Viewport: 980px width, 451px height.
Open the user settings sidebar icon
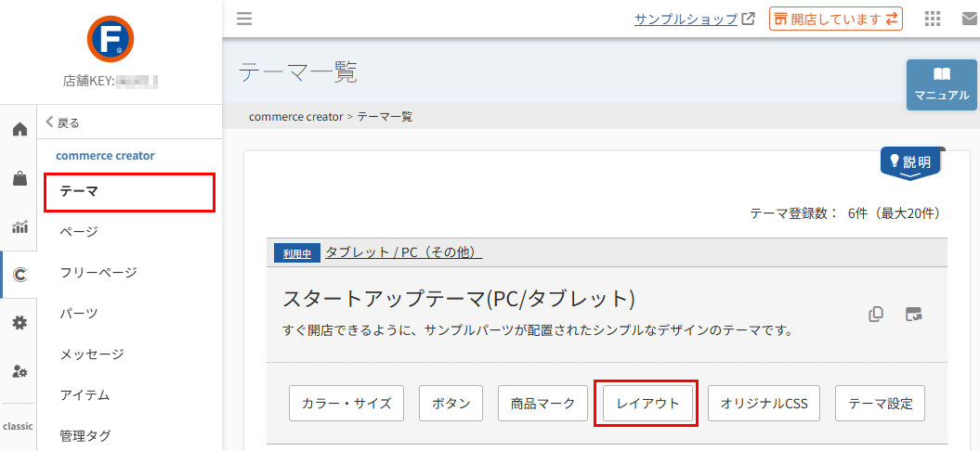19,371
